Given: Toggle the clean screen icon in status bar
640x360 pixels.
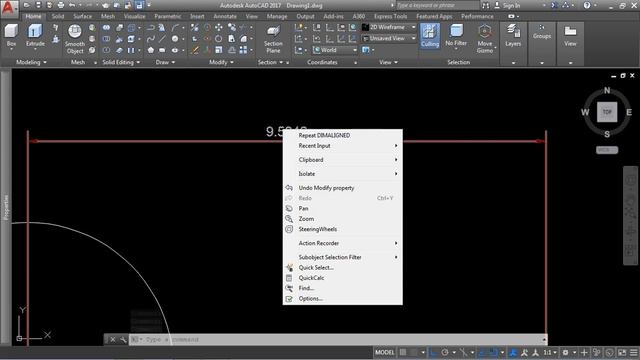Looking at the screenshot, I should coord(622,352).
